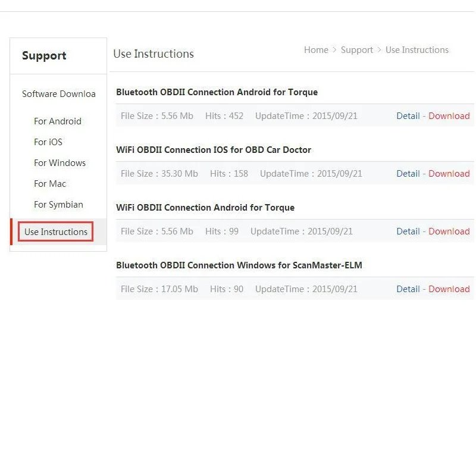
Task: Select For Android in sidebar
Action: (58, 121)
